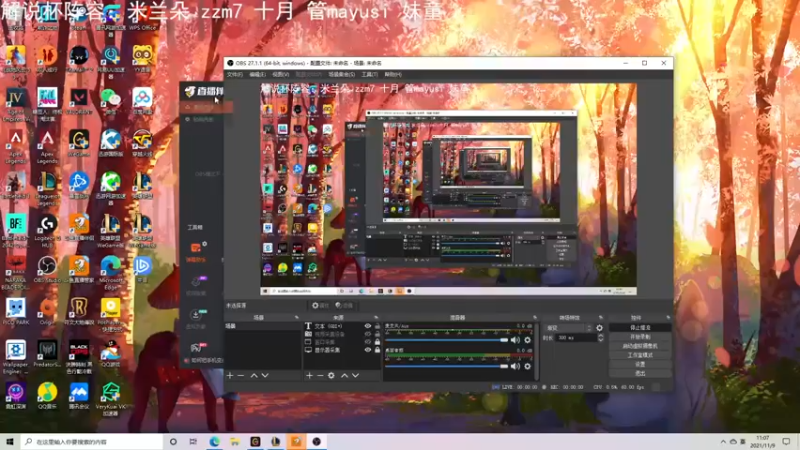Open the 文件(F) menu in OBS
The width and height of the screenshot is (800, 450).
[235, 74]
